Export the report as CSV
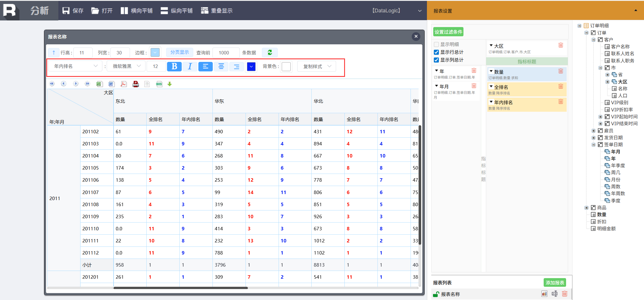644x300 pixels. click(159, 84)
